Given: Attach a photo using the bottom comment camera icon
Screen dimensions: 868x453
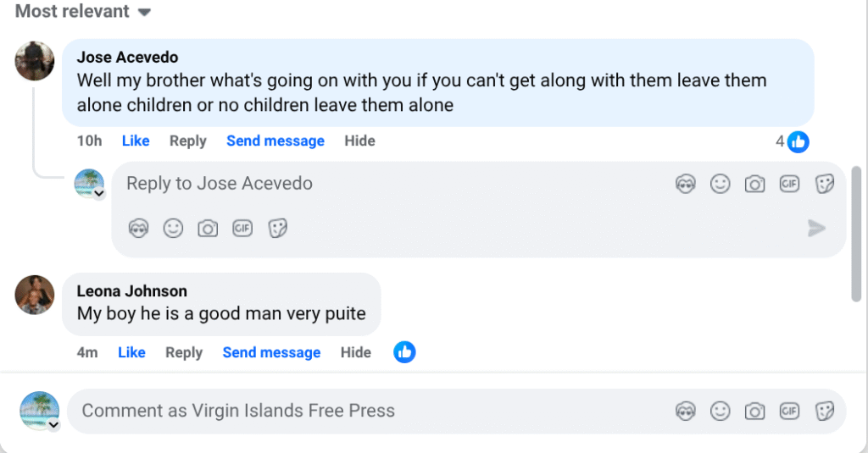Looking at the screenshot, I should tap(754, 412).
